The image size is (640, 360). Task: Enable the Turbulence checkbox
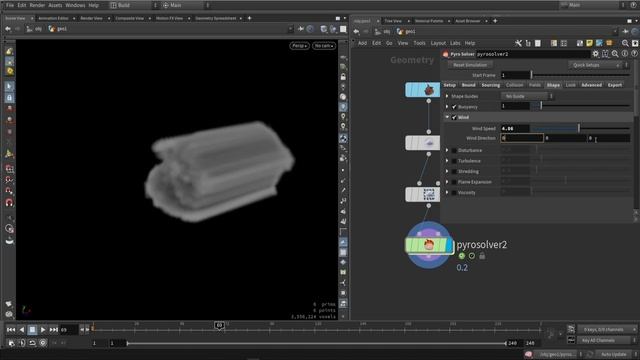(454, 161)
